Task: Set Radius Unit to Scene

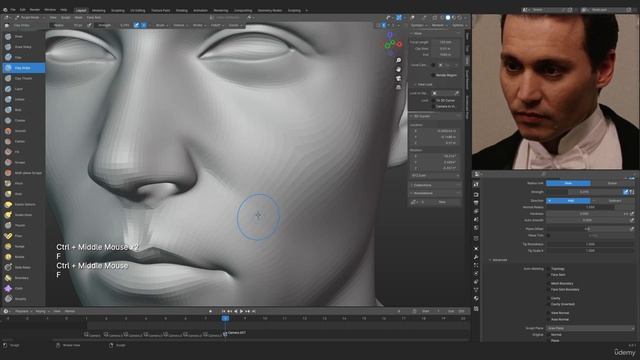Action: (612, 183)
